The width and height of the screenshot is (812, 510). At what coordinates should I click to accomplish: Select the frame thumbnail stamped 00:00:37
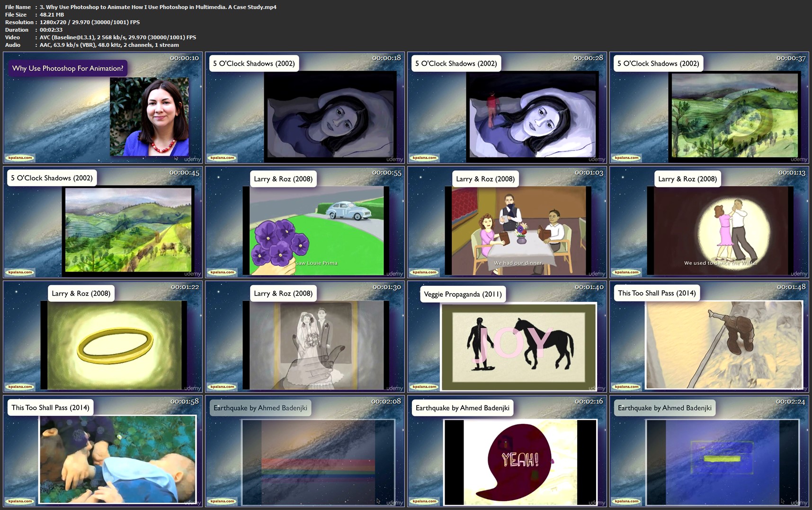point(709,108)
